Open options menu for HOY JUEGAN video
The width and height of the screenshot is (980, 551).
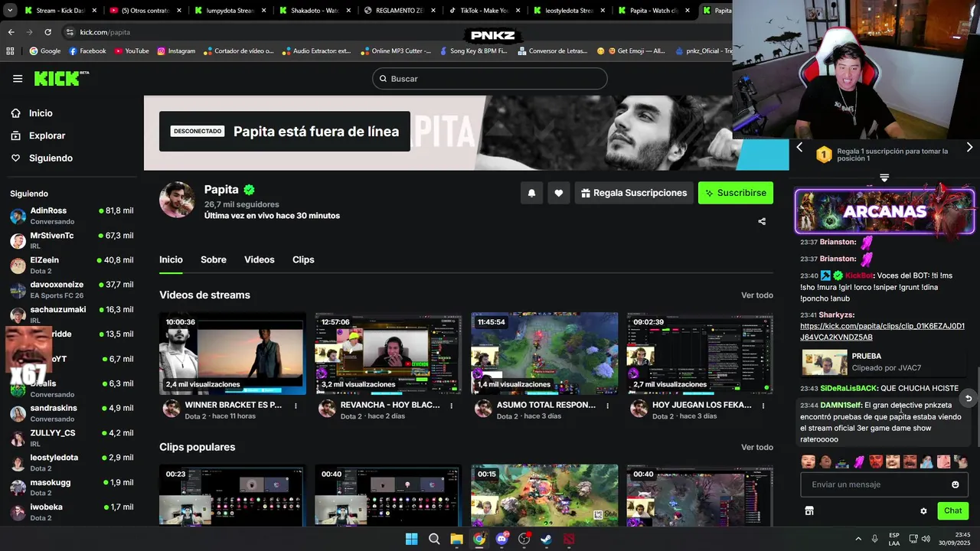point(763,406)
